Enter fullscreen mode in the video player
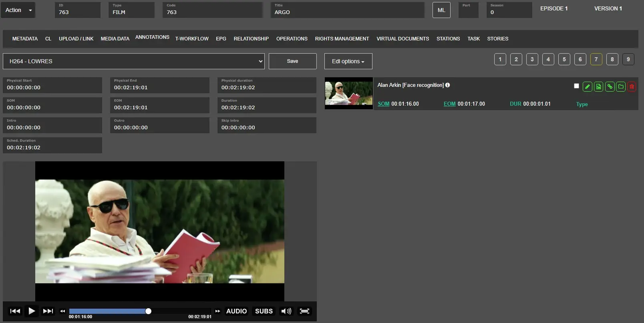The height and width of the screenshot is (323, 644). pos(304,311)
